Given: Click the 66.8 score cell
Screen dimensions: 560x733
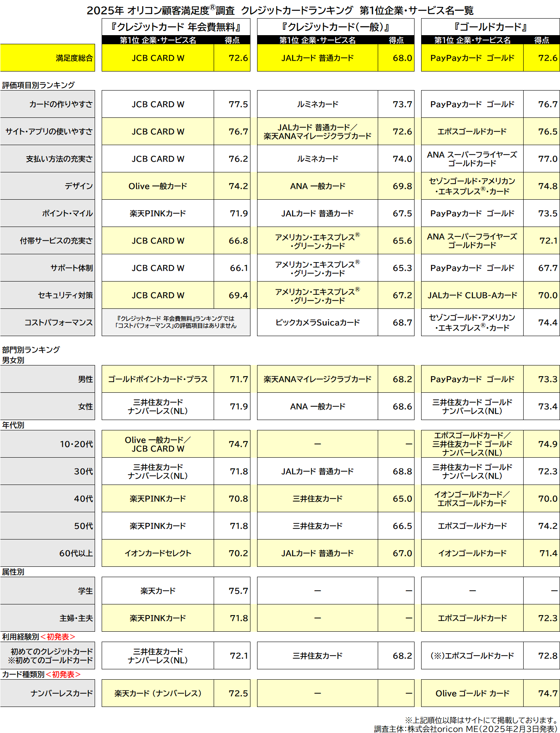Looking at the screenshot, I should coord(232,241).
